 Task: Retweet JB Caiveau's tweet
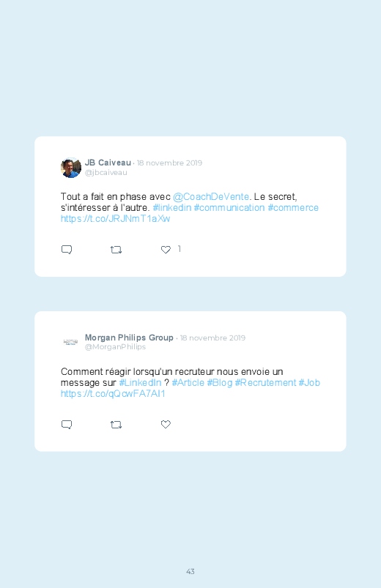click(x=116, y=250)
